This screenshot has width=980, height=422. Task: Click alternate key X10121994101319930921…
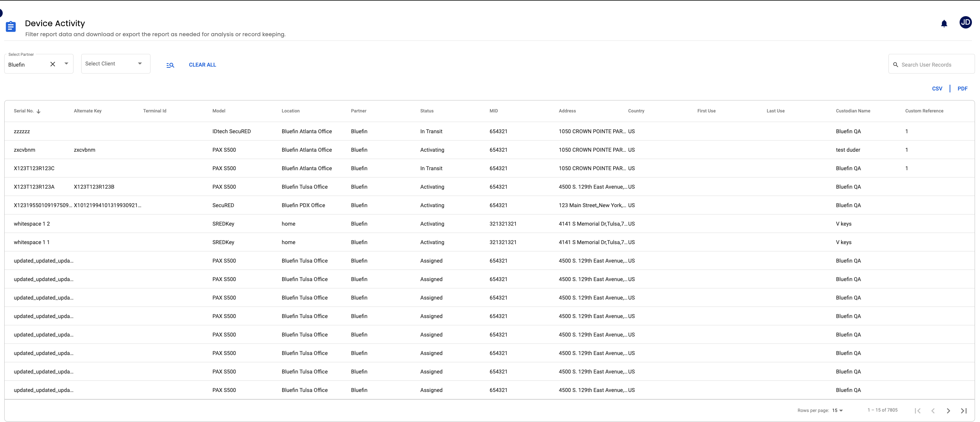click(x=107, y=205)
